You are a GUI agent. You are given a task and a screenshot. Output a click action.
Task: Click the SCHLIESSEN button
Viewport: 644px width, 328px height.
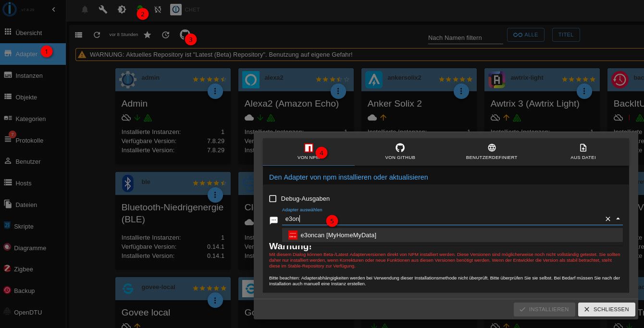(607, 309)
